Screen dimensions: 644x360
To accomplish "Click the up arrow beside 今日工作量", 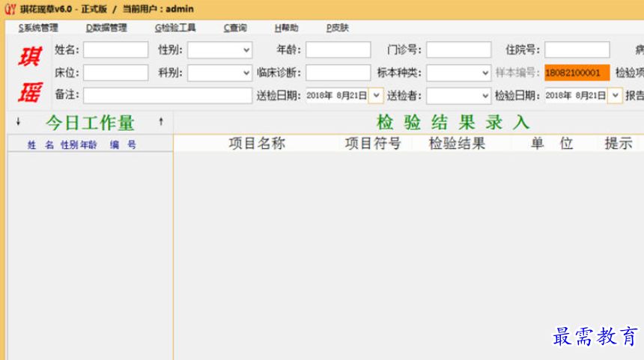I will (x=161, y=121).
